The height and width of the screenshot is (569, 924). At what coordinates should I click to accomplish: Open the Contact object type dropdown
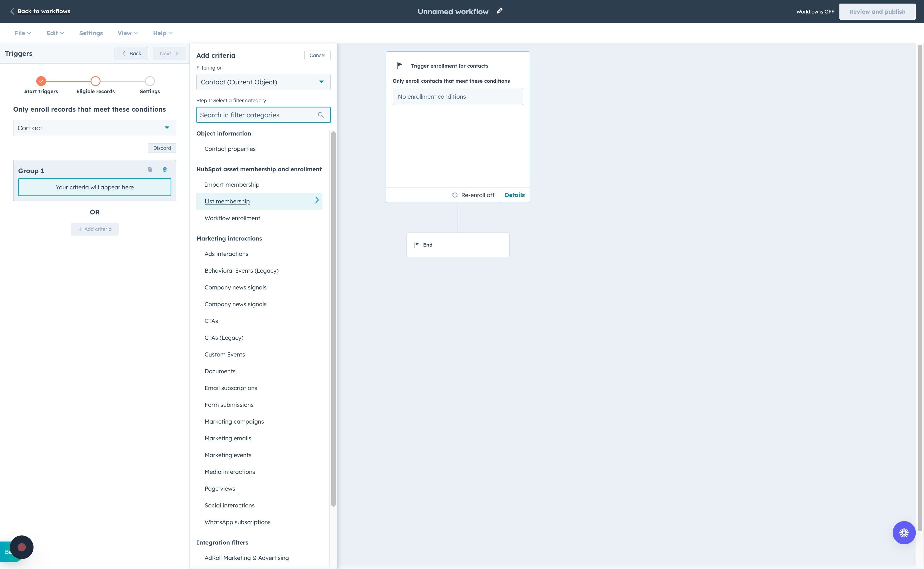[94, 128]
